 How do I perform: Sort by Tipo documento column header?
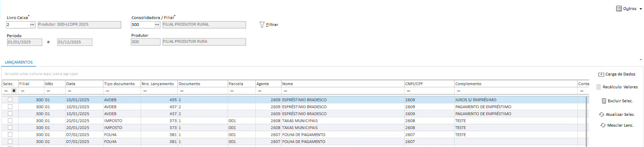click(x=122, y=84)
